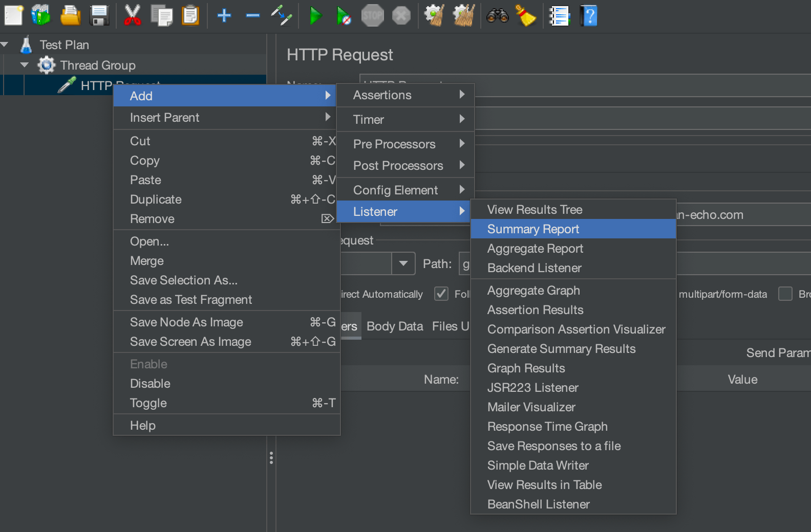Select View Results in Table
The image size is (811, 532).
coord(573,485)
